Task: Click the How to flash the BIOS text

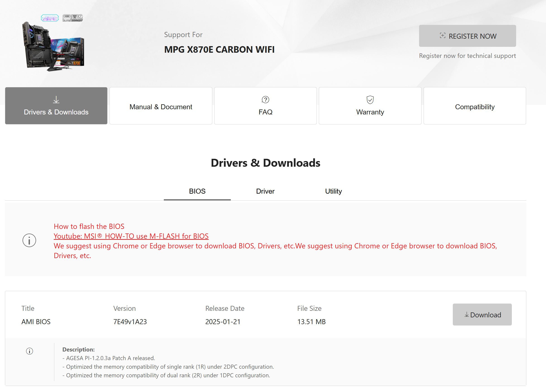Action: point(89,226)
